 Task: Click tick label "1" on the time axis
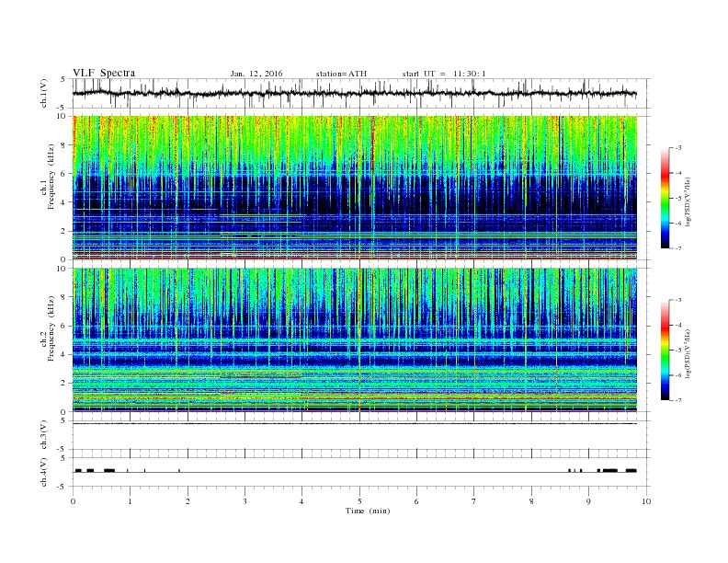coord(130,501)
